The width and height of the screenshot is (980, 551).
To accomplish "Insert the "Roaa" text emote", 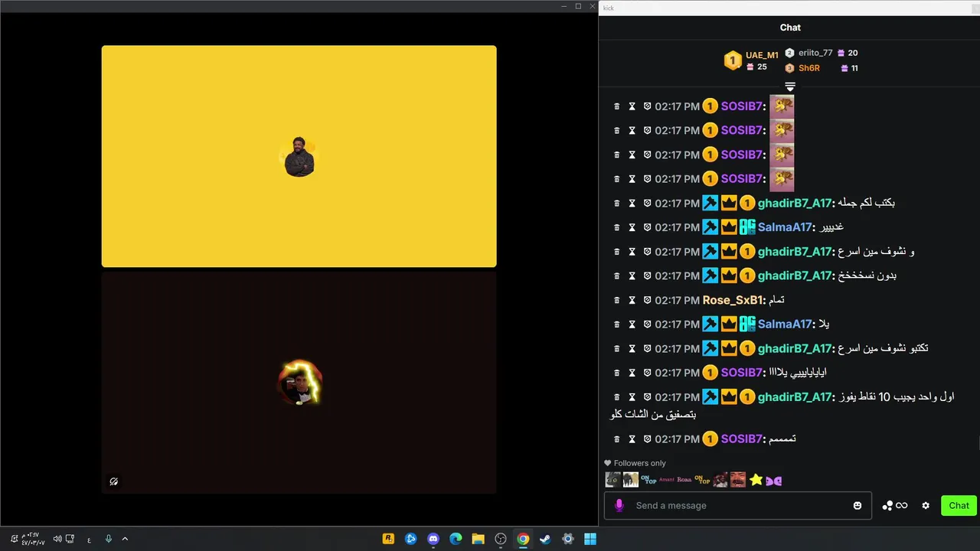I will [684, 480].
